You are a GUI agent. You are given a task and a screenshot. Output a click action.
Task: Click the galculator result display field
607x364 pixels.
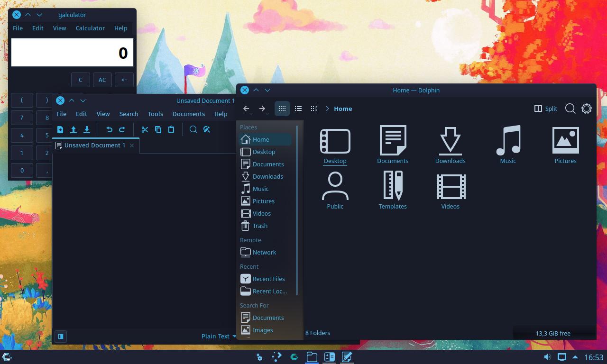click(x=72, y=53)
